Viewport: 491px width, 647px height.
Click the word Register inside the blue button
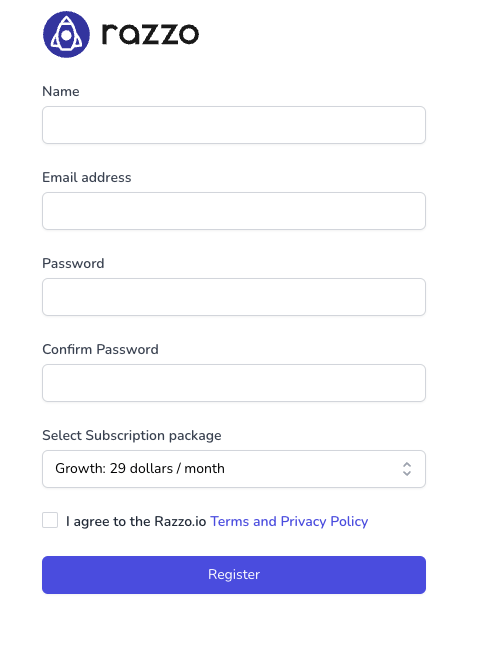click(234, 575)
